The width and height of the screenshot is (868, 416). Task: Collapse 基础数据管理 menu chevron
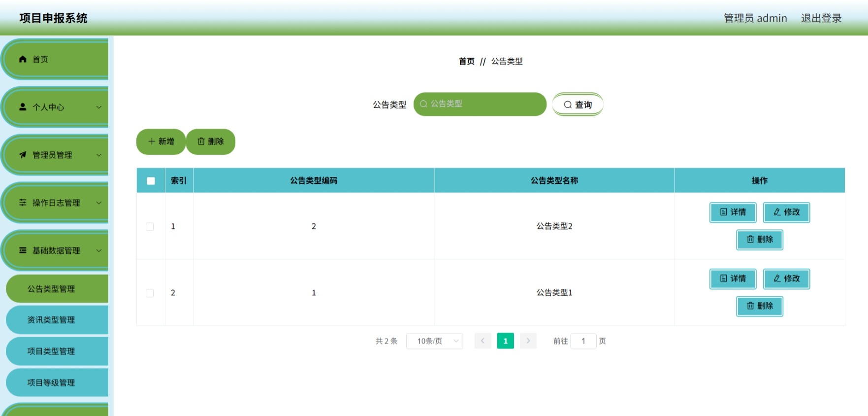(x=99, y=250)
